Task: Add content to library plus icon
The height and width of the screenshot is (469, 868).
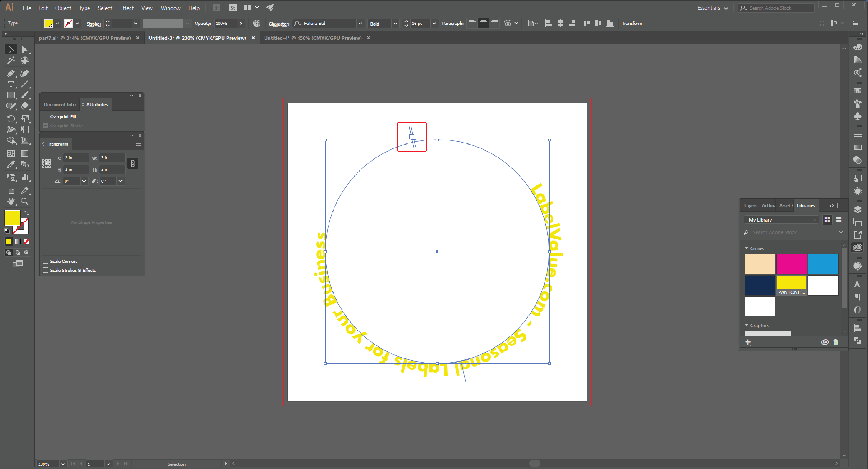Action: (x=748, y=342)
